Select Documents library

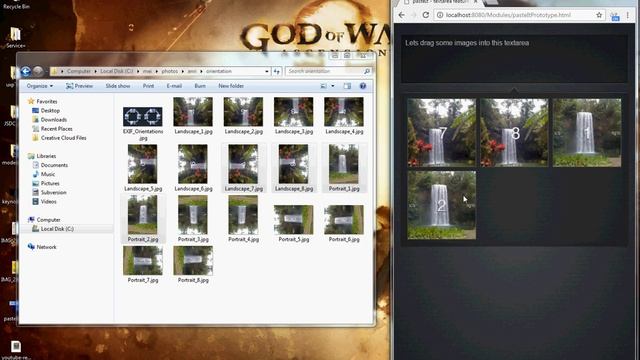pyautogui.click(x=50, y=165)
